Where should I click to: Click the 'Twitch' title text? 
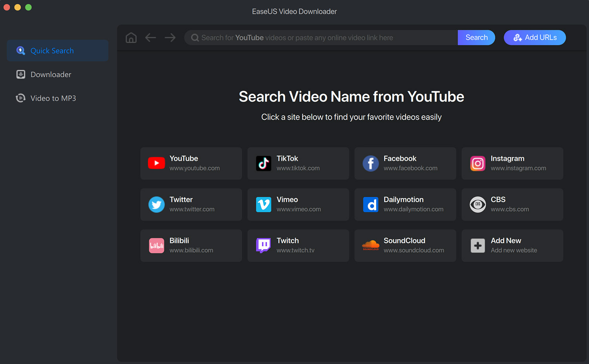coord(287,241)
